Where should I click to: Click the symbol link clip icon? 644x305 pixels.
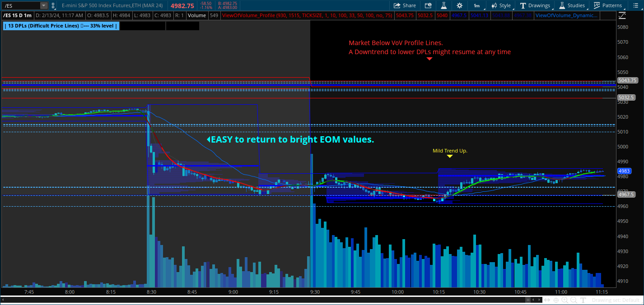click(x=53, y=5)
